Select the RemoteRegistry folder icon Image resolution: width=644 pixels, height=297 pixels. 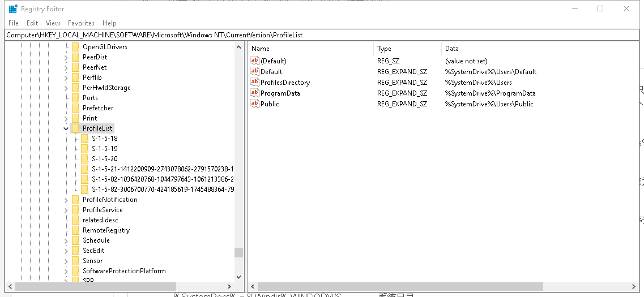point(75,230)
